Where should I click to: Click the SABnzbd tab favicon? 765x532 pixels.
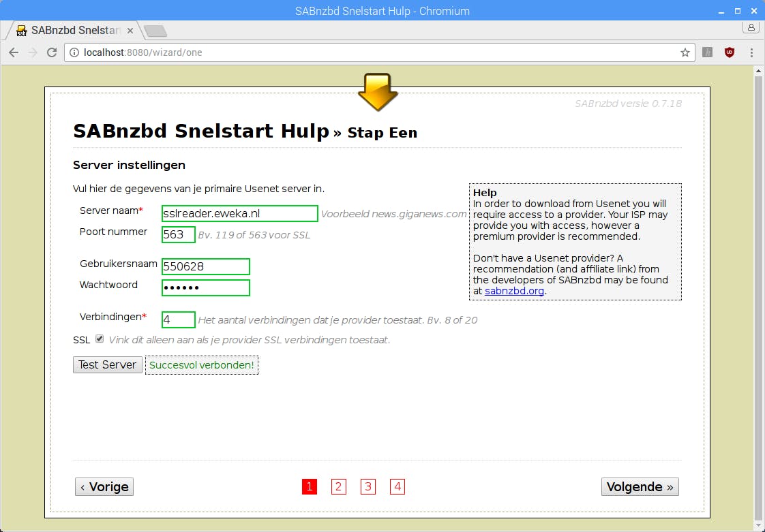21,31
